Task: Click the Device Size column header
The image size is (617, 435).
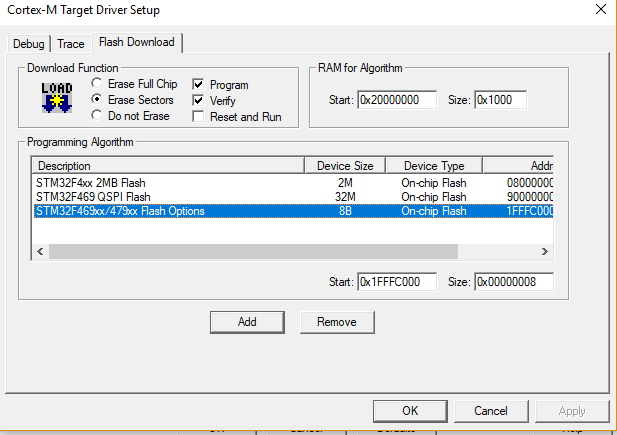Action: click(x=345, y=166)
